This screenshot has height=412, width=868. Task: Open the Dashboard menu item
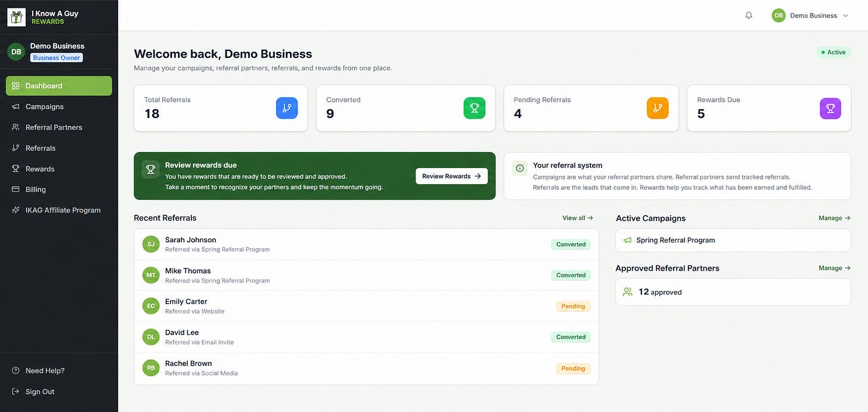tap(59, 86)
